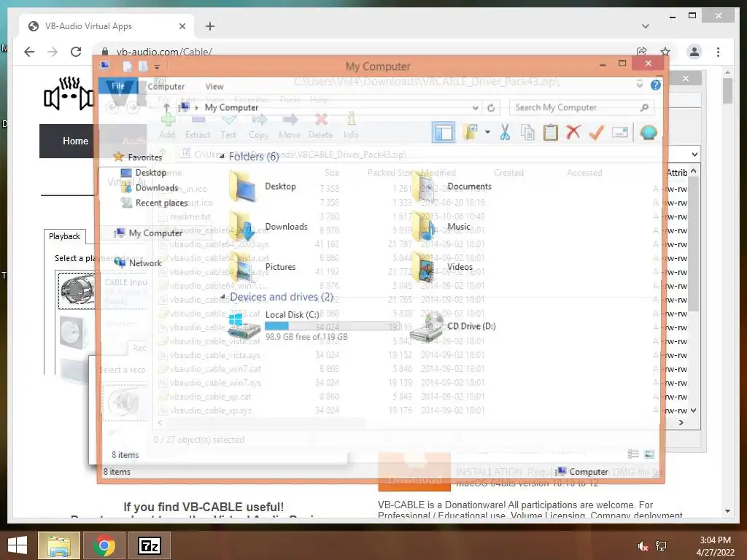Switch to the large icons view
This screenshot has height=560, width=747.
[649, 454]
